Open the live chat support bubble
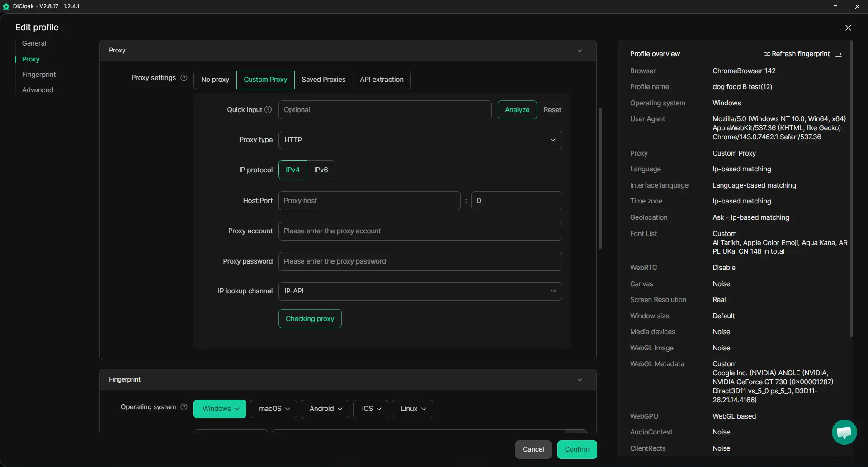868x467 pixels. (844, 433)
